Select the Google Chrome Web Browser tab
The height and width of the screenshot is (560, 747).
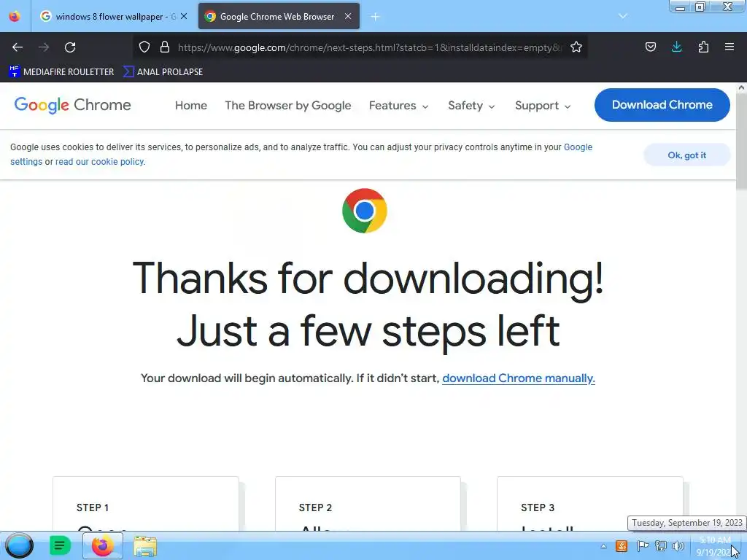[x=279, y=17]
